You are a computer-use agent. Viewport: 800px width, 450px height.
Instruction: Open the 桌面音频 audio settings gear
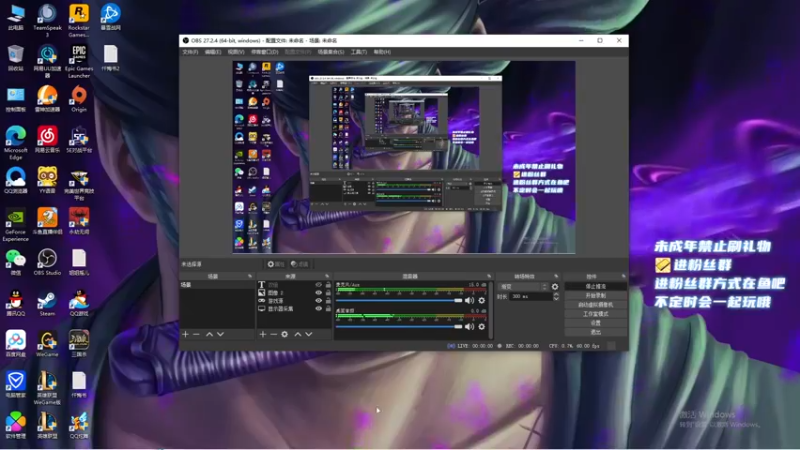coord(482,327)
